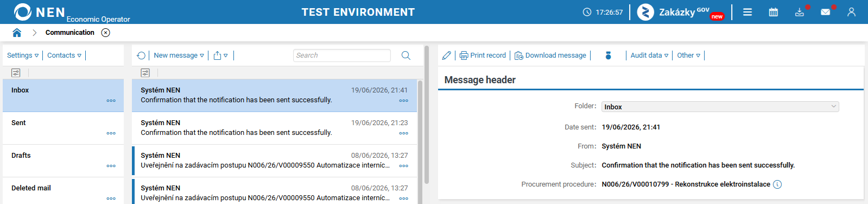The image size is (868, 204).
Task: Click the TEST ENVIRONMENT banner text
Action: tap(358, 12)
